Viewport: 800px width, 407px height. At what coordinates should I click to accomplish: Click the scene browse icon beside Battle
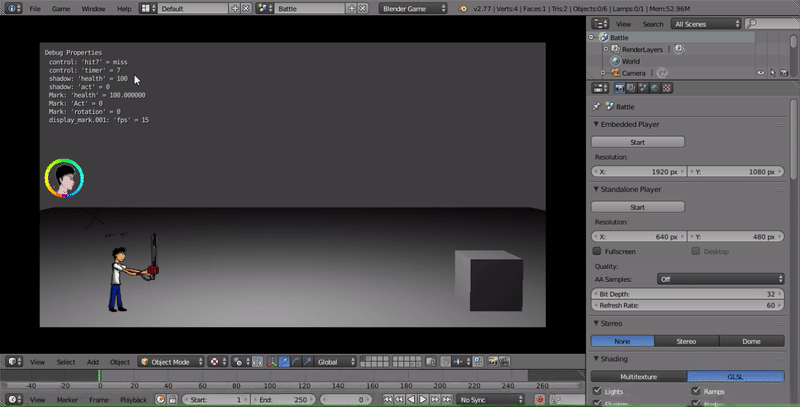tap(264, 8)
